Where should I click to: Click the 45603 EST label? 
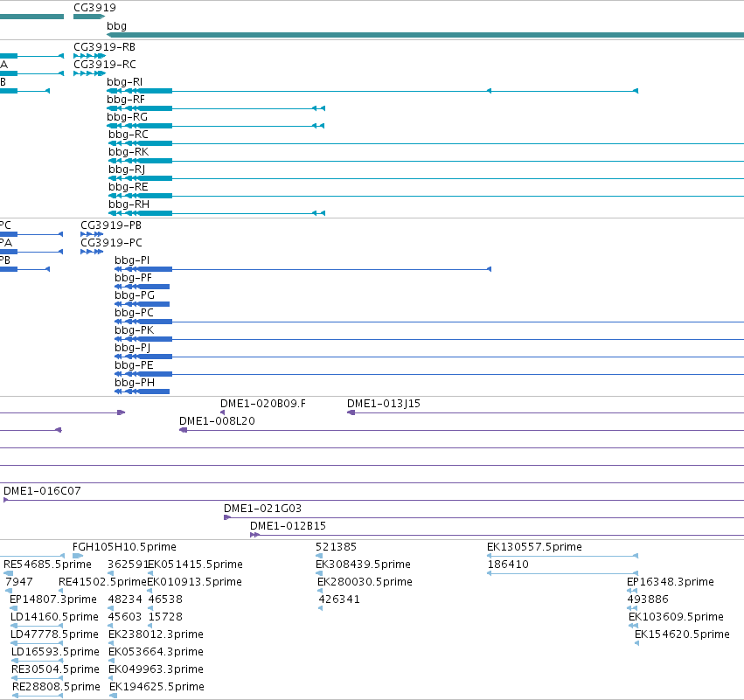tap(125, 617)
